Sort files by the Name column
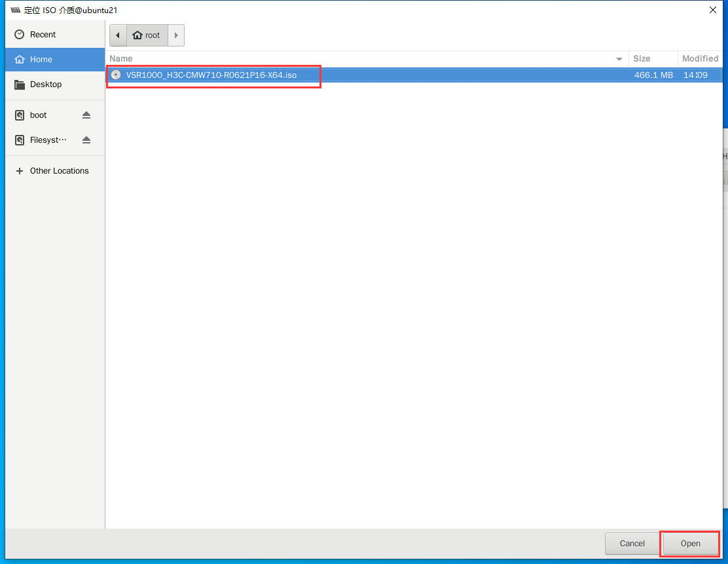The height and width of the screenshot is (564, 728). coord(367,58)
